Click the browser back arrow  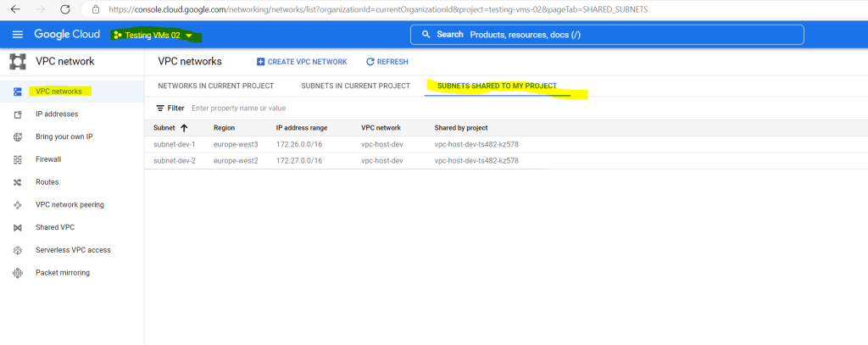coord(15,9)
